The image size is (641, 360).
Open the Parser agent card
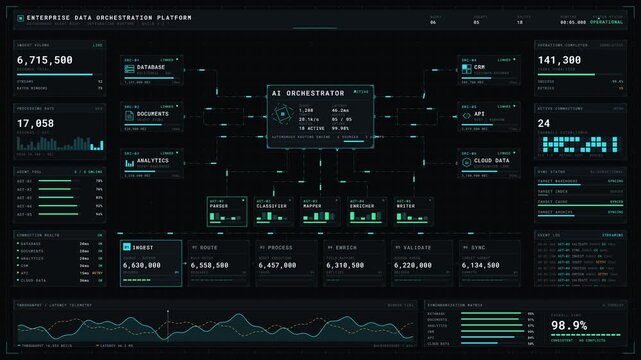227,211
